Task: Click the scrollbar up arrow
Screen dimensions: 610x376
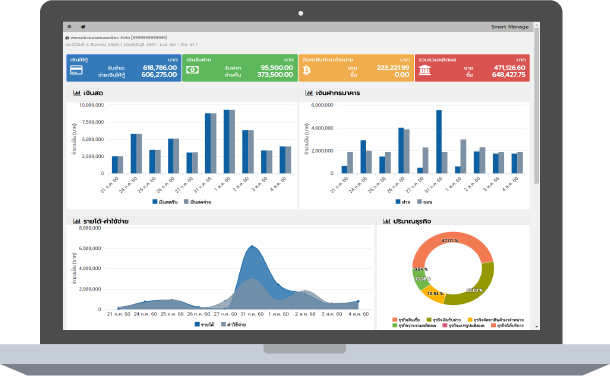Action: pos(537,25)
